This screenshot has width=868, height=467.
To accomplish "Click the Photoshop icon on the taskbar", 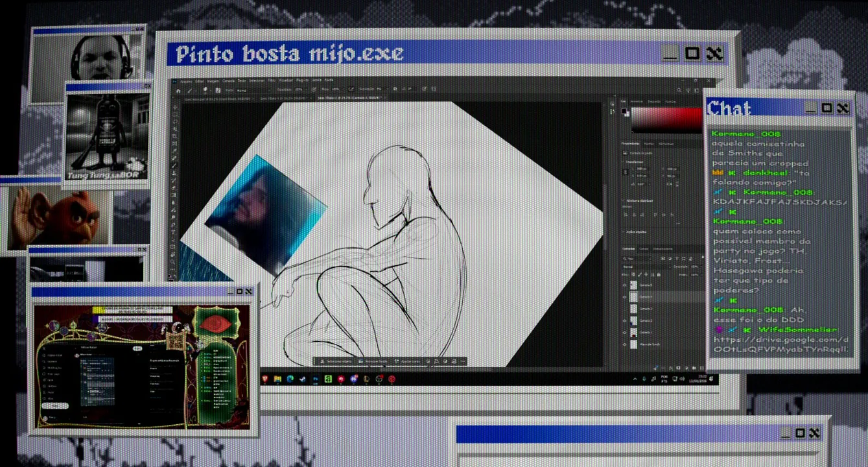I will tap(315, 379).
